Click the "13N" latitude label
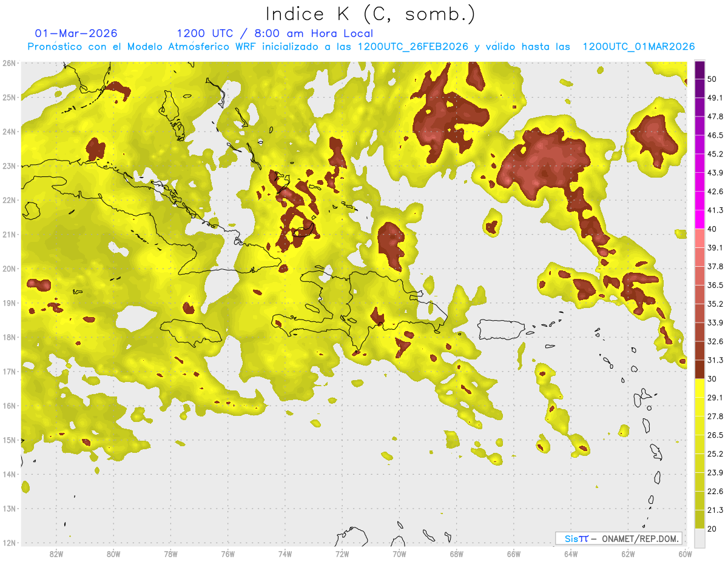Viewport: 728px width, 562px height. pos(8,508)
